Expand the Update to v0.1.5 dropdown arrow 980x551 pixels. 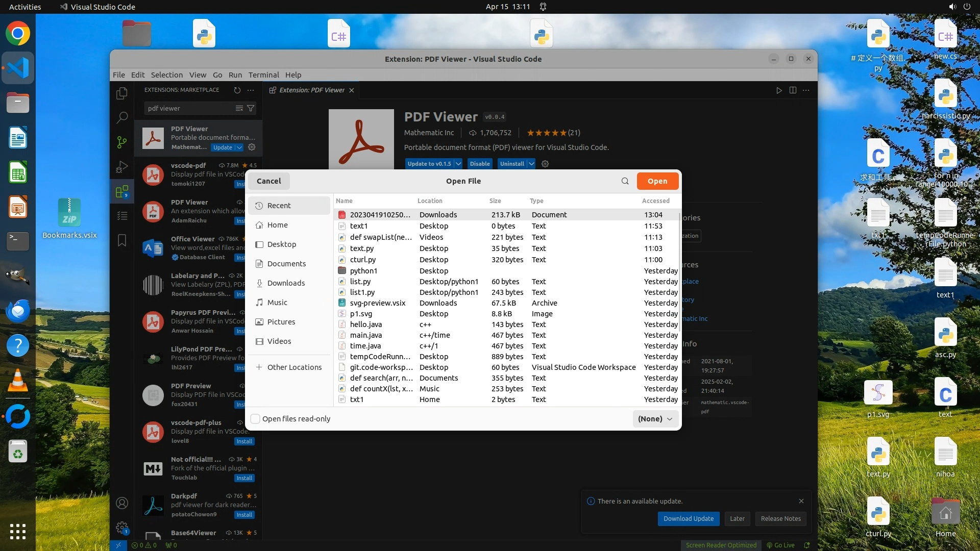coord(458,164)
